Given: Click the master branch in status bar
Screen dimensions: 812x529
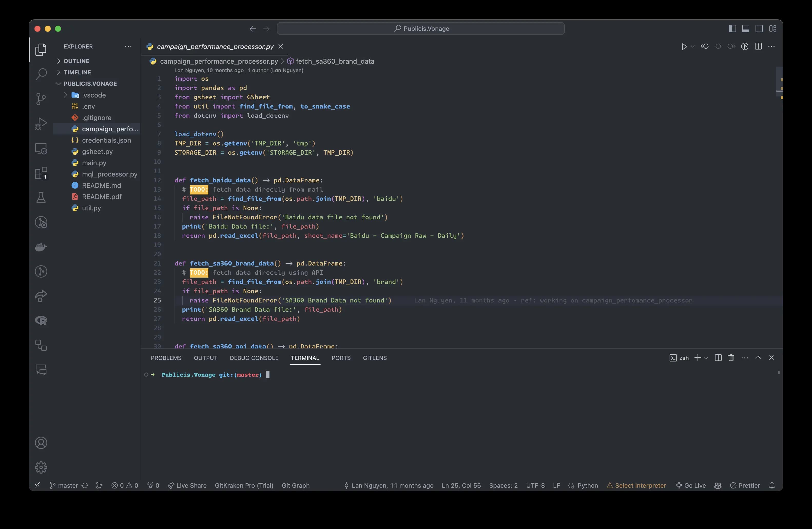Looking at the screenshot, I should [x=64, y=485].
